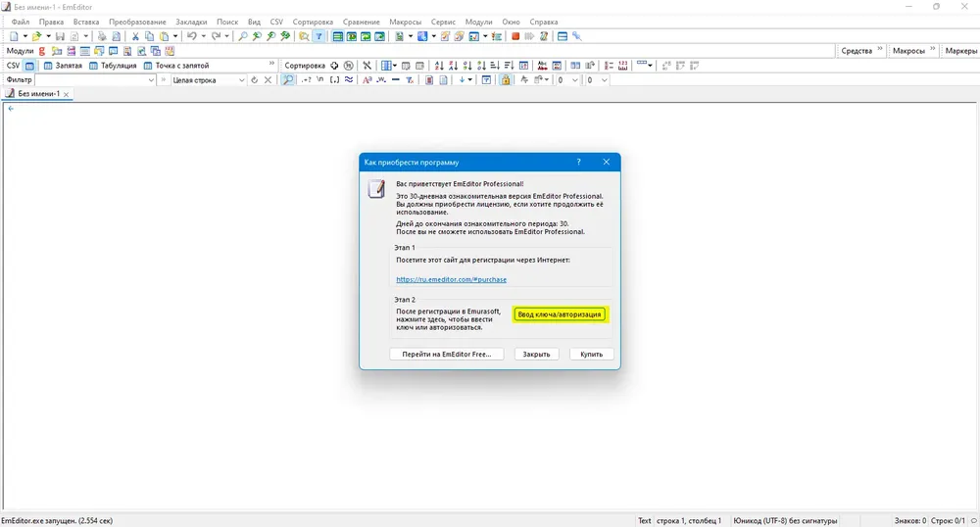Click the crossed tools icon in sort toolbar
This screenshot has width=980, height=527.
point(367,65)
